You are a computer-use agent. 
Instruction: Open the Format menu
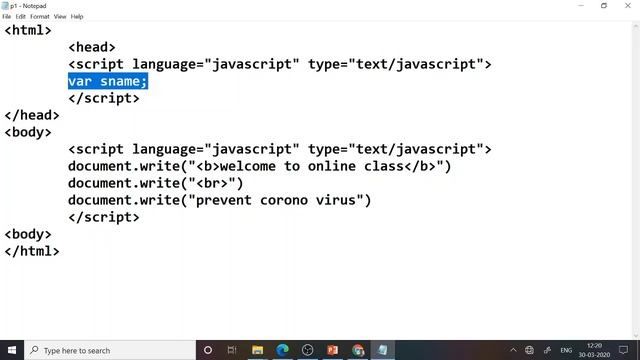[40, 17]
